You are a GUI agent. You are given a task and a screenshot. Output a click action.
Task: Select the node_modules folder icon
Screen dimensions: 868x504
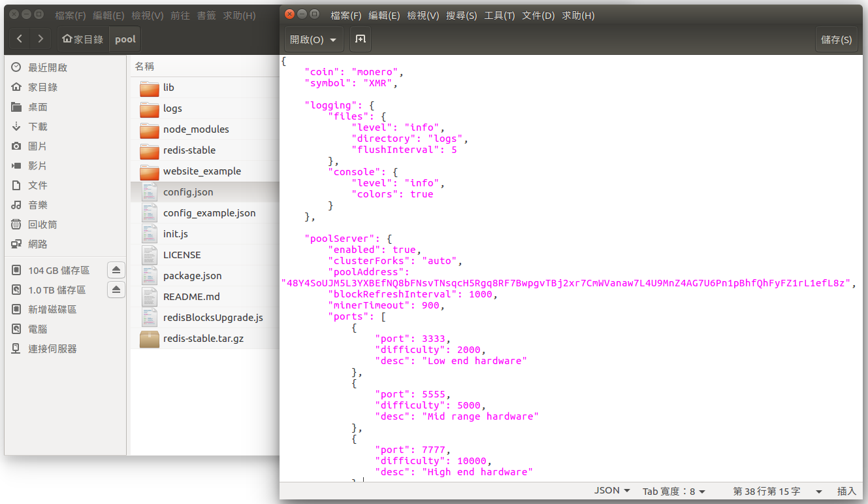[150, 129]
